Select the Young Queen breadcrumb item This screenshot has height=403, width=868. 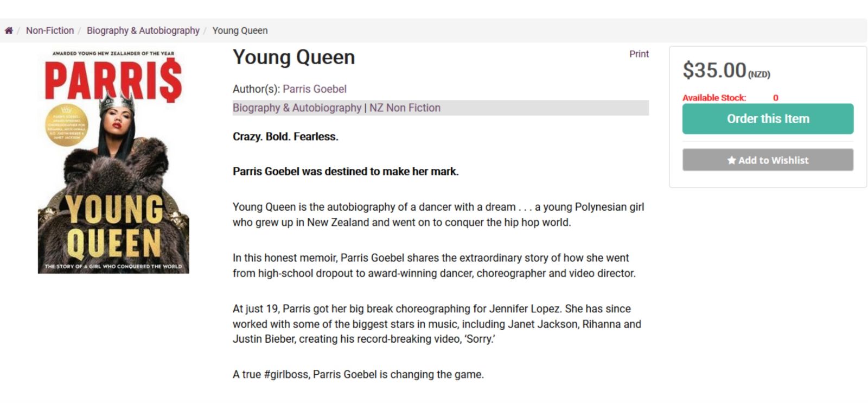coord(240,30)
